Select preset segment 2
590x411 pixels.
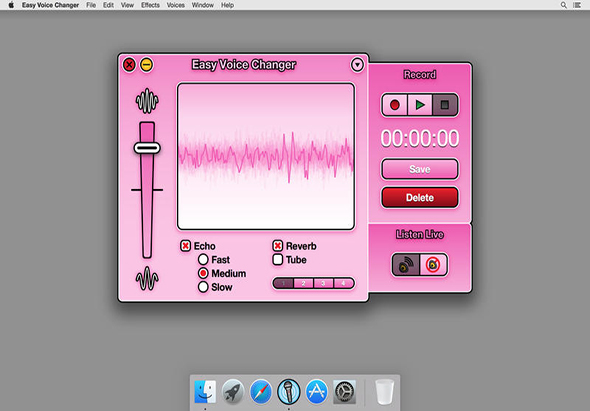coord(303,283)
